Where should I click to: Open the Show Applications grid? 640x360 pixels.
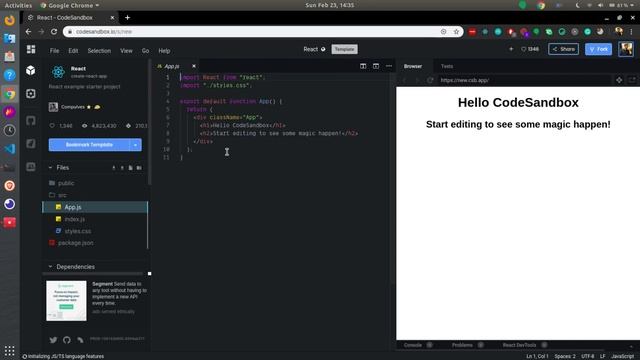click(x=9, y=350)
